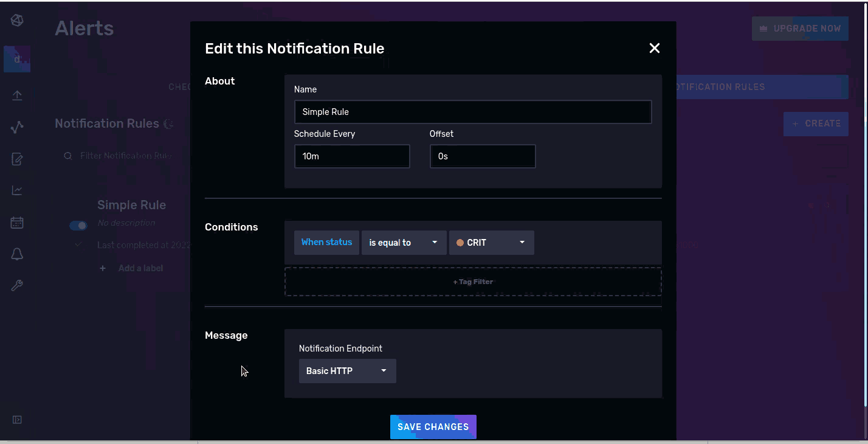Open the Basic HTTP endpoint dropdown

(347, 370)
